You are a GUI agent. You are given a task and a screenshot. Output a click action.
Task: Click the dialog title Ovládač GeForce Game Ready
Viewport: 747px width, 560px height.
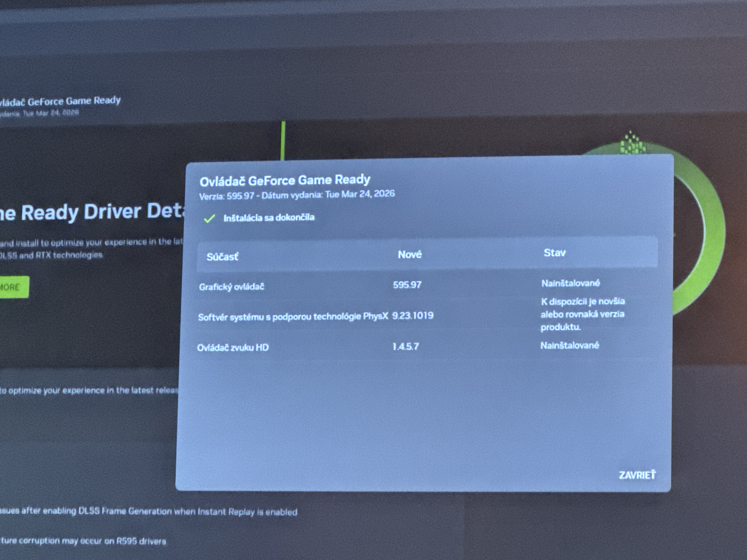coord(285,180)
